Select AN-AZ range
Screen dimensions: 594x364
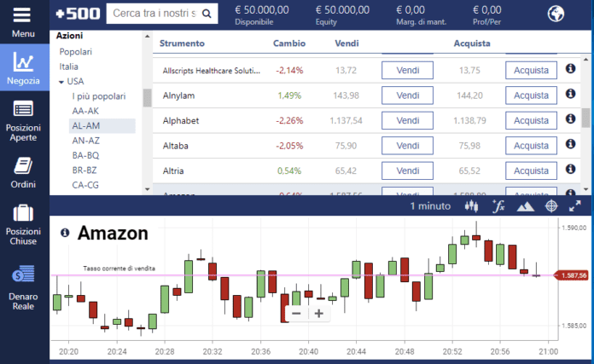86,141
